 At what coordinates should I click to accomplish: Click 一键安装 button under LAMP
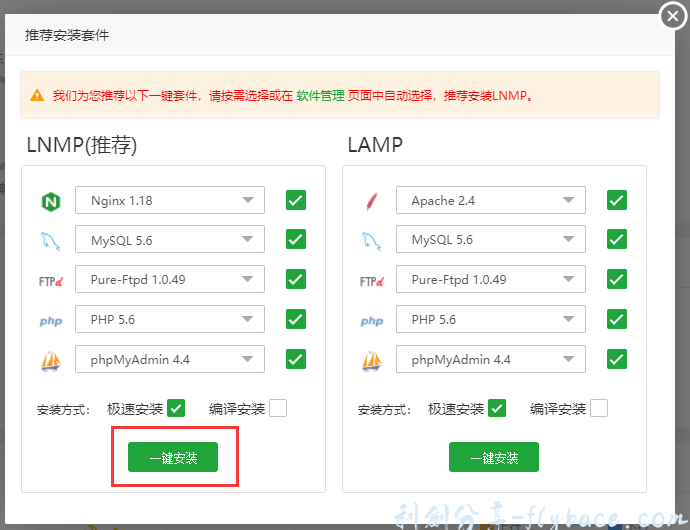[x=494, y=458]
